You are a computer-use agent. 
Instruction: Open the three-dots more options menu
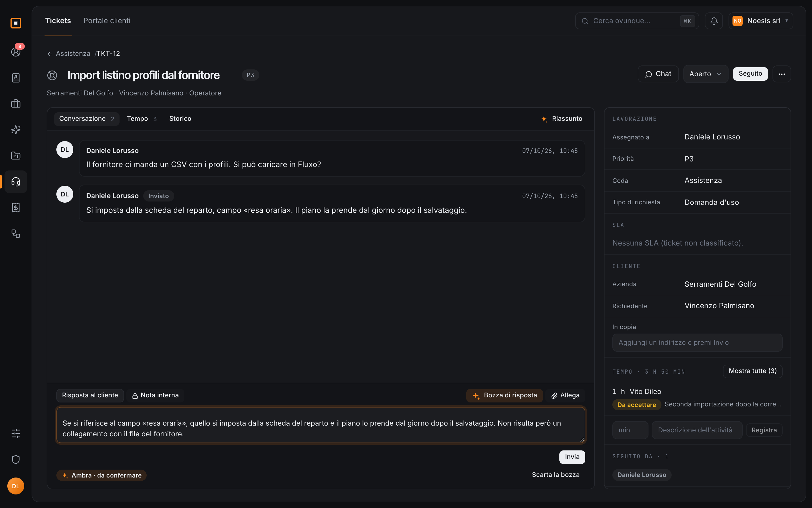782,74
